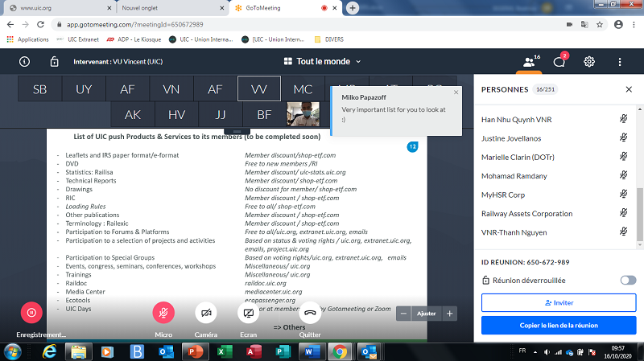Select the UY participant tile
Viewport: 644px width, 361px height.
[84, 88]
